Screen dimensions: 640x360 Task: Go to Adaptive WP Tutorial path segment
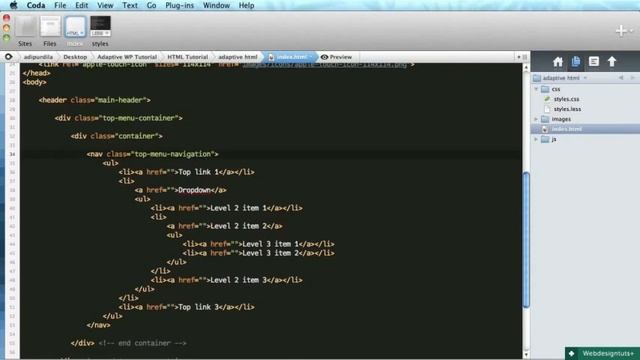127,57
